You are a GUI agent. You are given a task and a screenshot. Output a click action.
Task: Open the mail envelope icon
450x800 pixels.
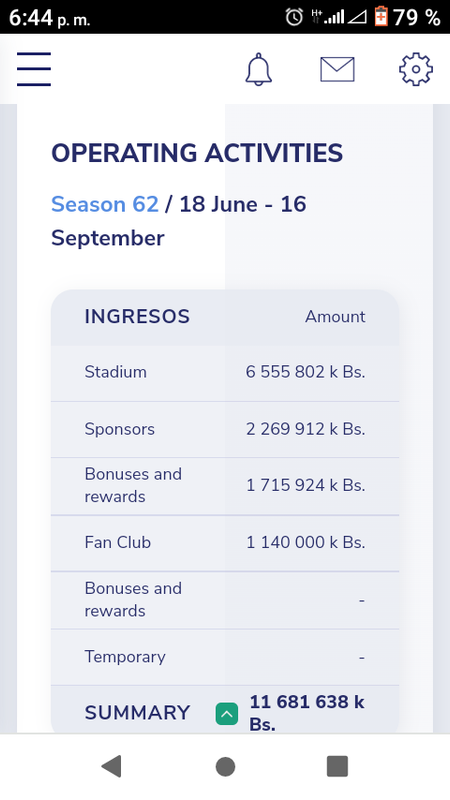(x=337, y=69)
